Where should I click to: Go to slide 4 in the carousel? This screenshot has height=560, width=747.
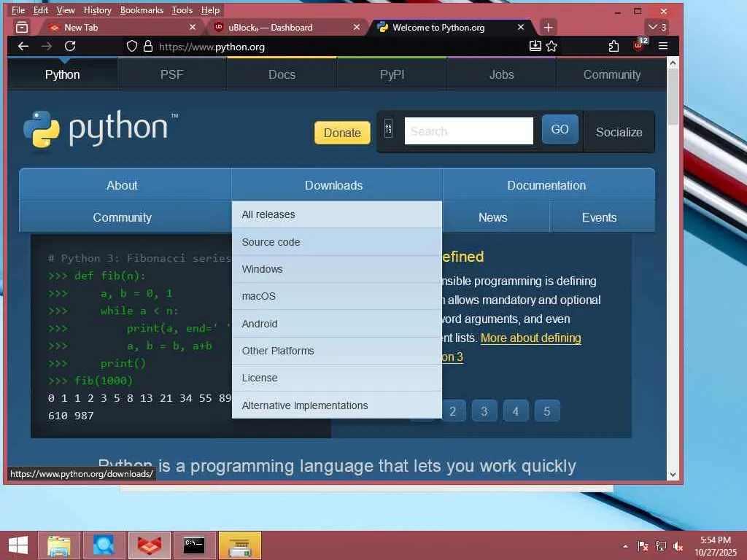pos(516,411)
